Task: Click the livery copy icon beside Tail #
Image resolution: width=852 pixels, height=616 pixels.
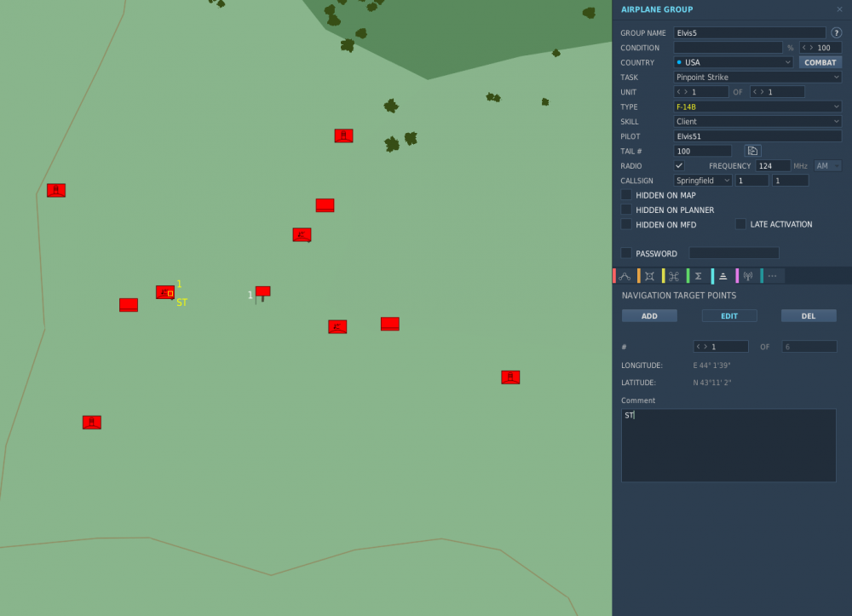Action: pyautogui.click(x=752, y=151)
